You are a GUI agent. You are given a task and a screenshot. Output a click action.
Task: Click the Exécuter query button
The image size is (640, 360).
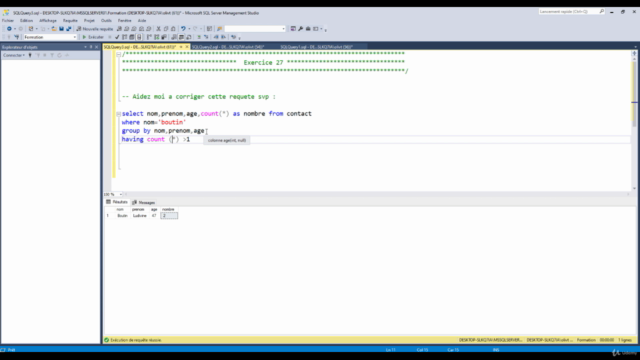pos(93,37)
